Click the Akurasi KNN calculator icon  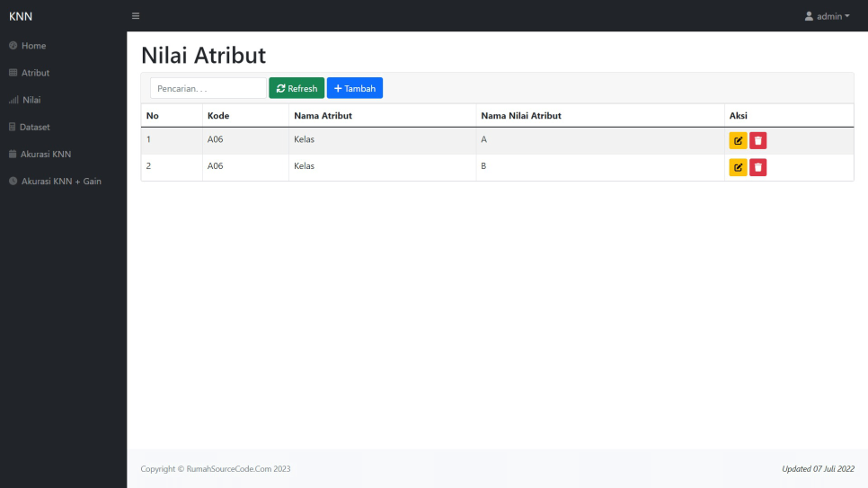(13, 154)
